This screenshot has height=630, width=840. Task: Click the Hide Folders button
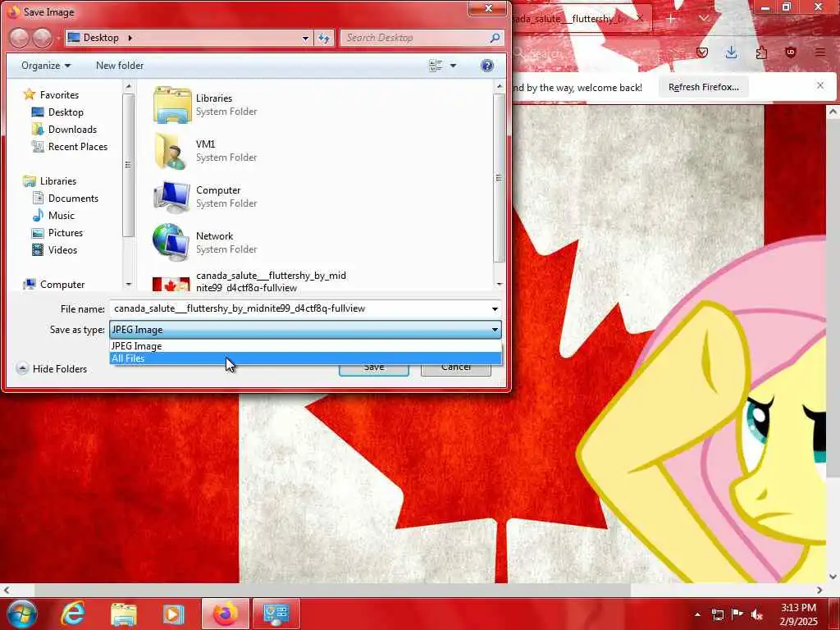pos(52,368)
